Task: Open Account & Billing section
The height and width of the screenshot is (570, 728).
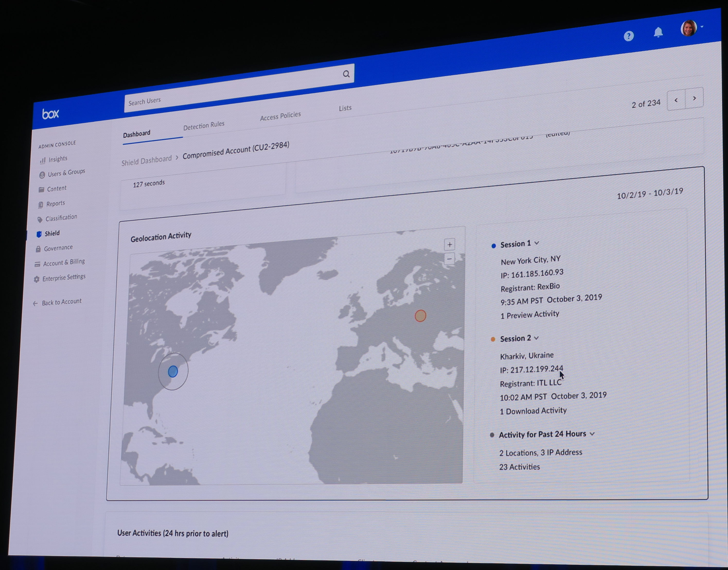Action: 64,263
